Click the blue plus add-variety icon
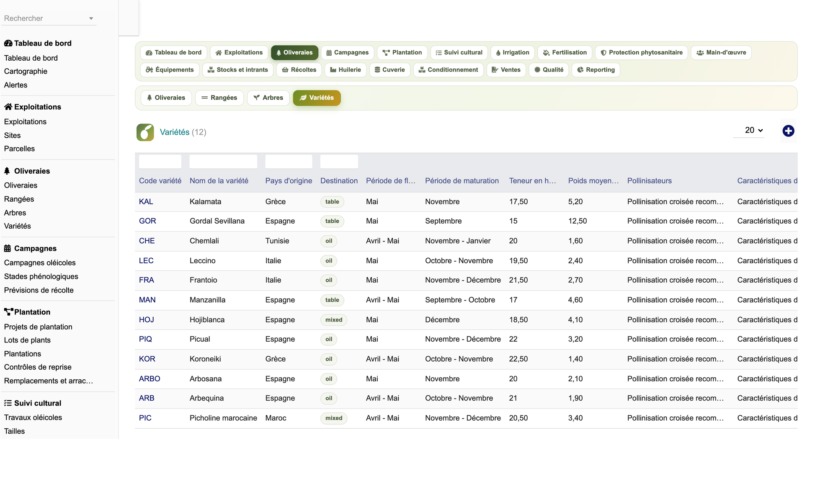This screenshot has height=504, width=815. click(x=788, y=131)
